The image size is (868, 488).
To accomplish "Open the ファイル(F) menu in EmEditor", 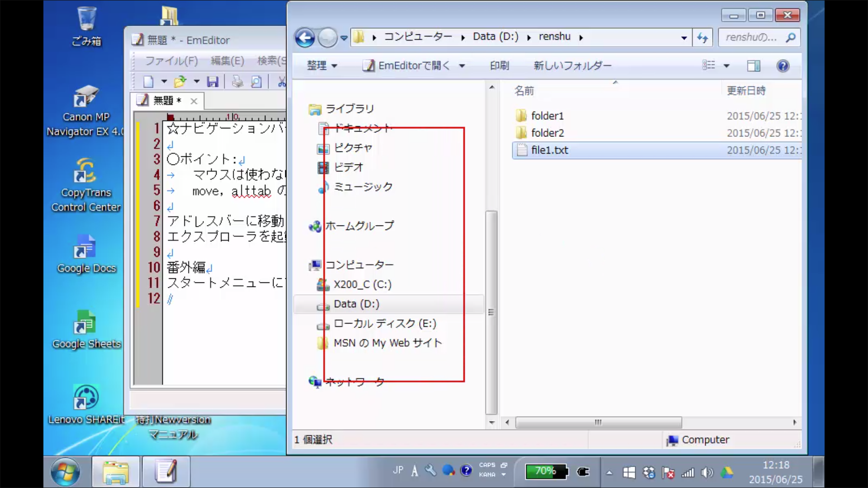I will click(x=171, y=61).
